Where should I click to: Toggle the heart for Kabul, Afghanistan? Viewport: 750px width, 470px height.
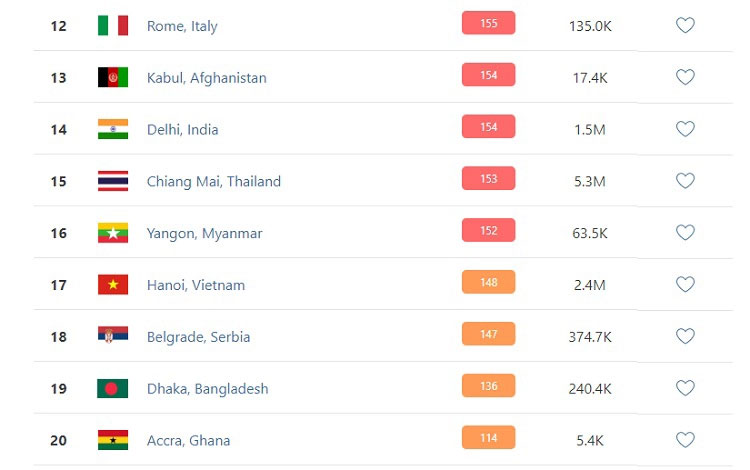point(685,77)
